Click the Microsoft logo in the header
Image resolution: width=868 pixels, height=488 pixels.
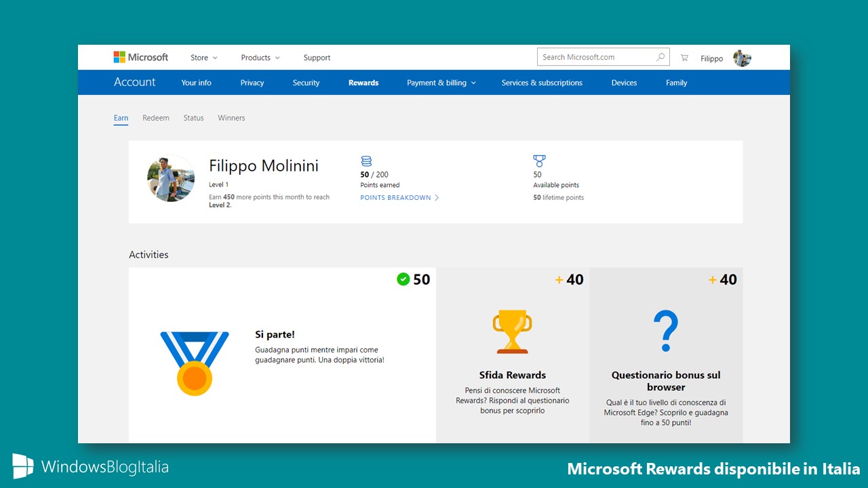140,58
